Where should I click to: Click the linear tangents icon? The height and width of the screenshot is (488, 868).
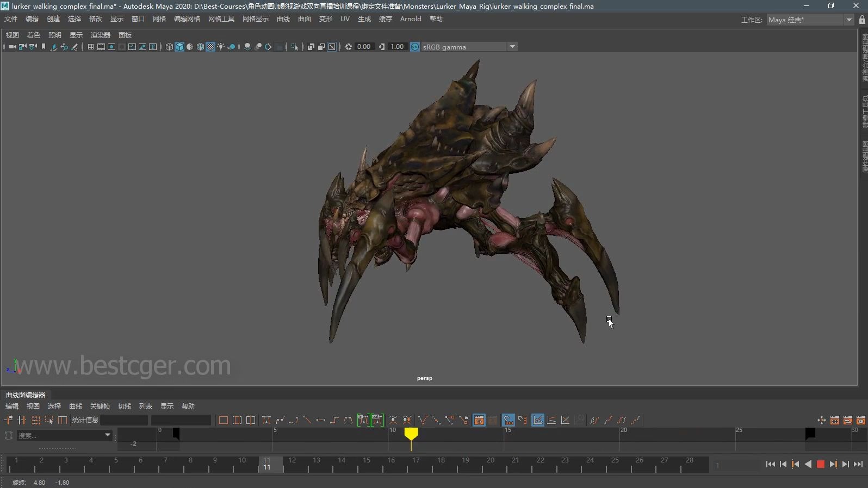pyautogui.click(x=307, y=420)
